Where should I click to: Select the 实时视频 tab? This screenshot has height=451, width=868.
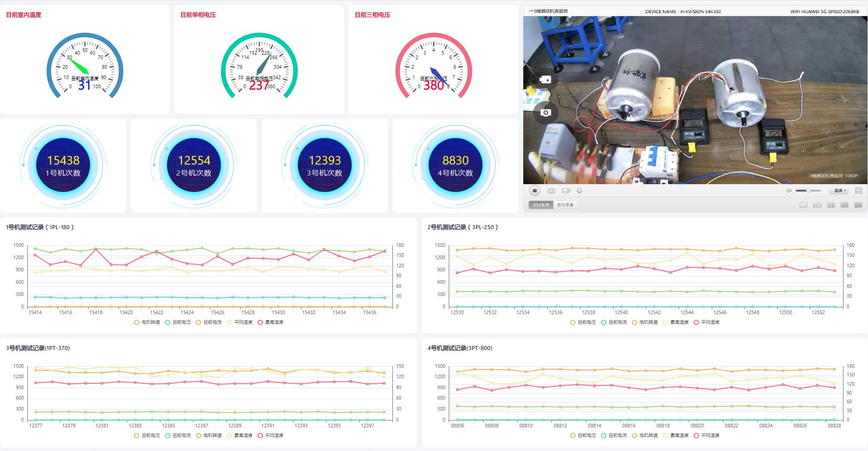[541, 205]
